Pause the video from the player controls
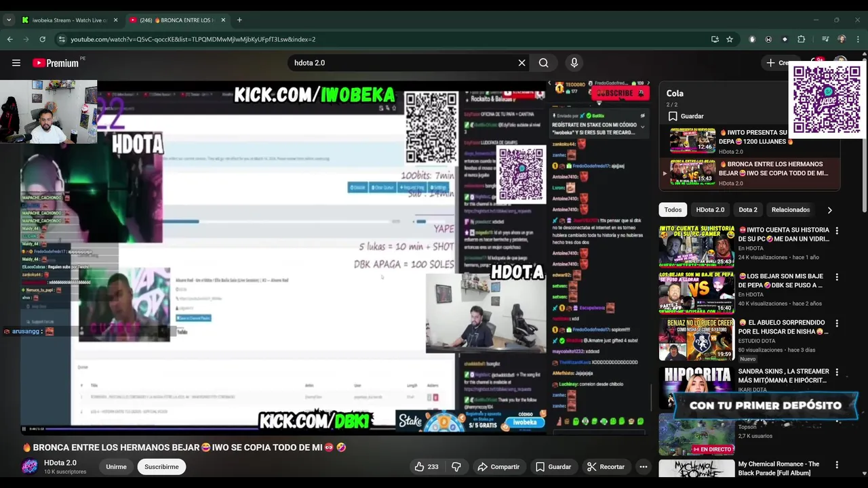This screenshot has height=488, width=868. point(24,428)
